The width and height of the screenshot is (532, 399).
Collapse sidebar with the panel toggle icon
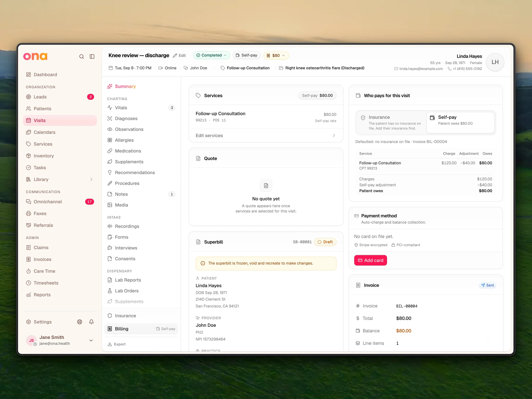click(x=92, y=57)
